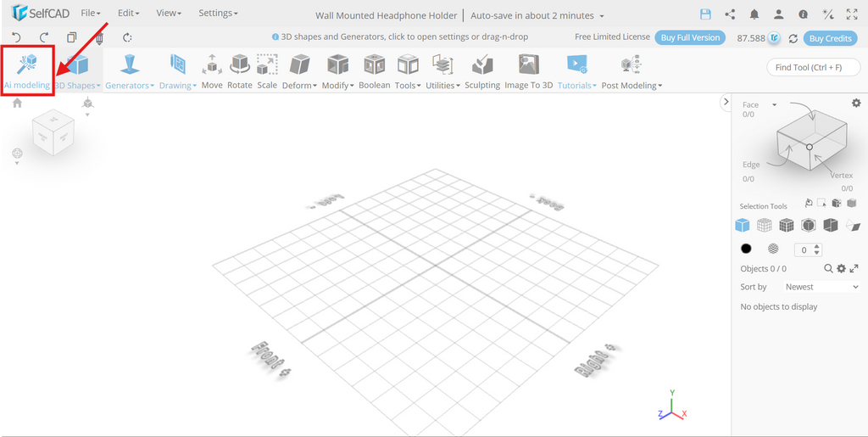Screen dimensions: 868x437
Task: Select the Scale tool
Action: pos(267,72)
